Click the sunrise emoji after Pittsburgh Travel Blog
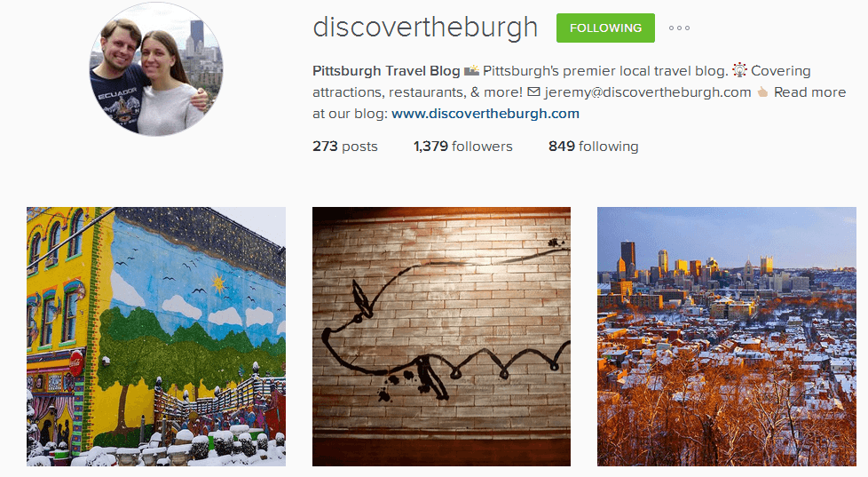Screen dimensions: 868x477 (x=471, y=70)
